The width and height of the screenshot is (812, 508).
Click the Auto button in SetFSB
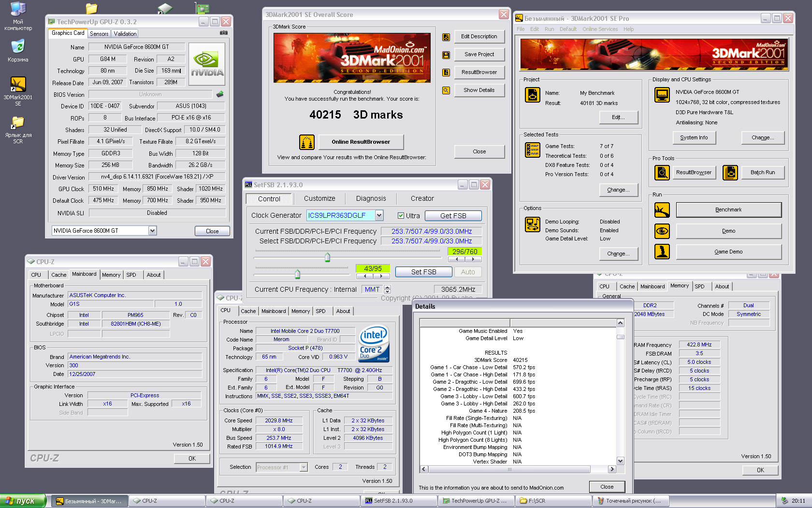(x=468, y=272)
